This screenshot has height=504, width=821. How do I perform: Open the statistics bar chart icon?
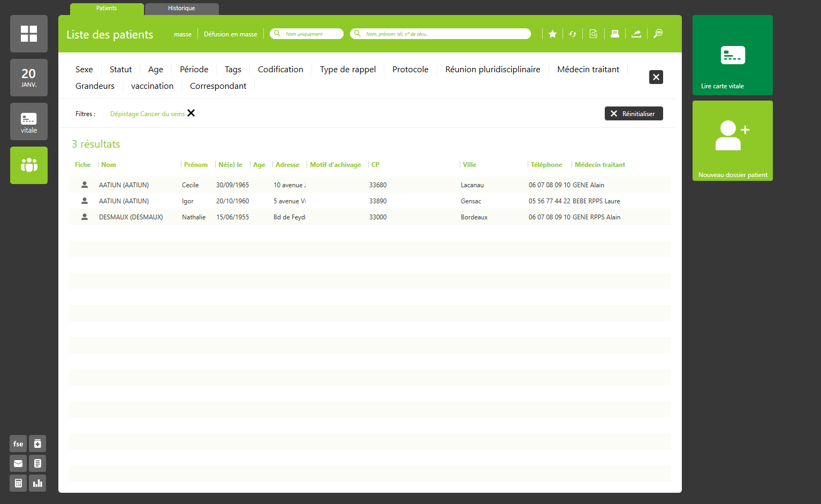[x=37, y=483]
